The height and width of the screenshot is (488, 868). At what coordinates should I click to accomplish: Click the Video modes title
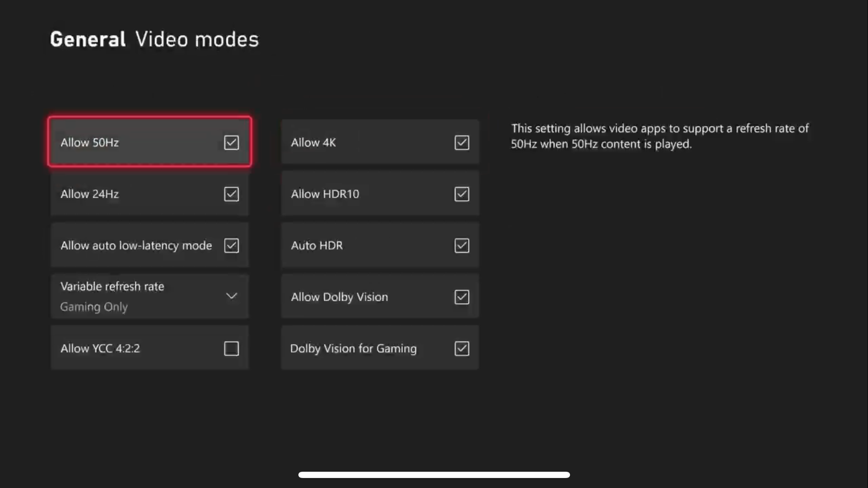click(197, 40)
